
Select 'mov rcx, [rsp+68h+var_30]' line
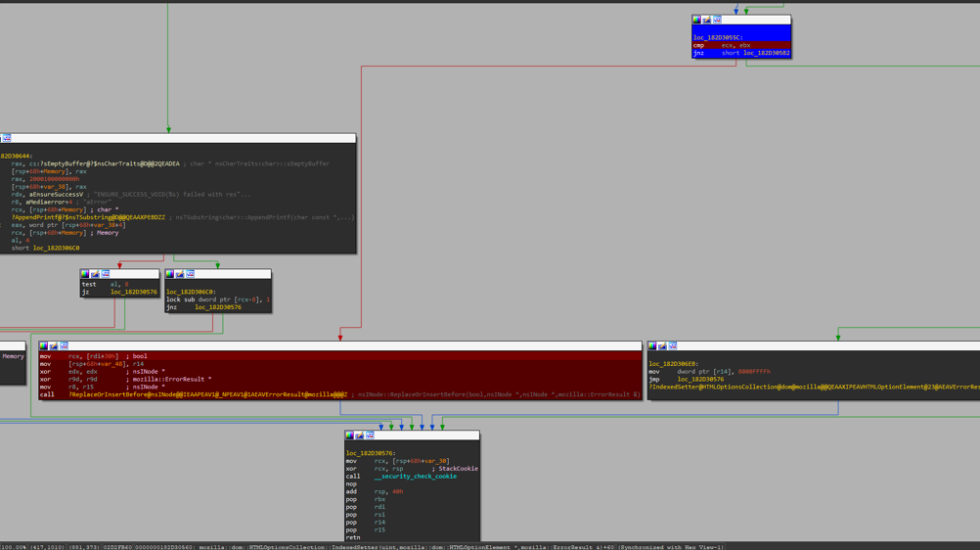397,461
